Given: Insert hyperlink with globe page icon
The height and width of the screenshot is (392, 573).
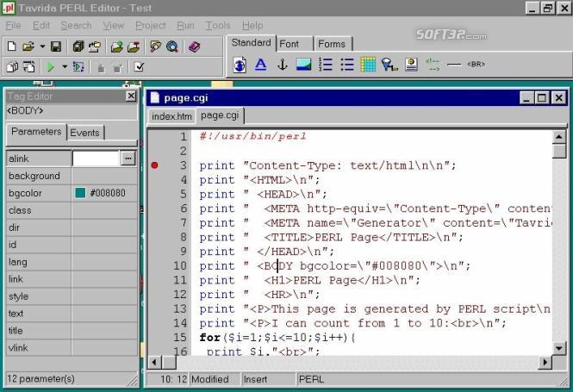Looking at the screenshot, I should point(240,65).
